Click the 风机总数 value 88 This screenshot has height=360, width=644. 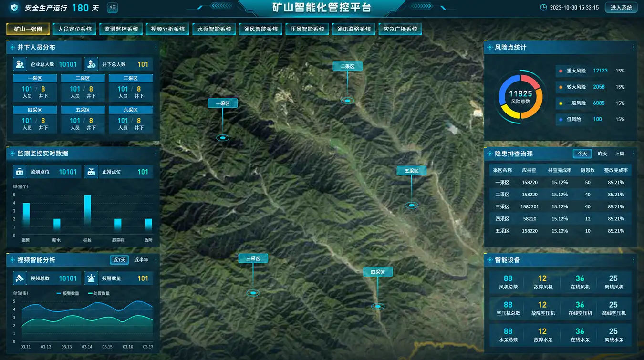508,278
